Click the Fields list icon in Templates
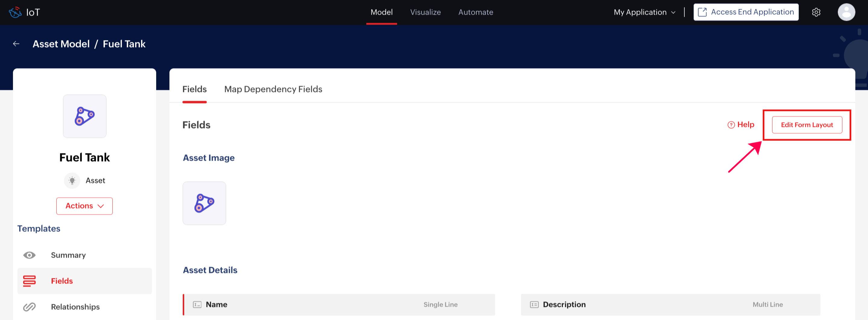 click(x=29, y=281)
